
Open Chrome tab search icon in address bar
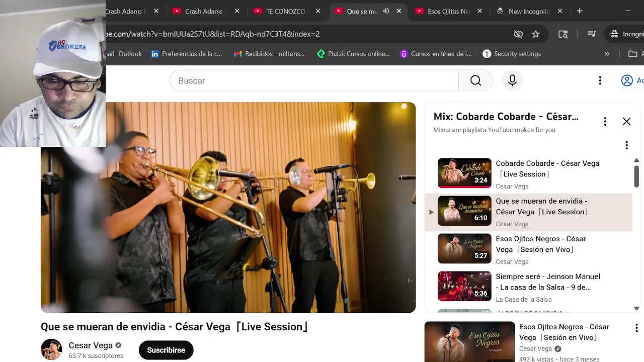tap(563, 34)
